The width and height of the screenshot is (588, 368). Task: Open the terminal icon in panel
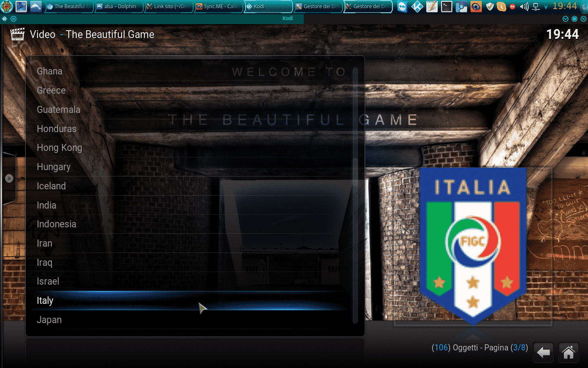(x=446, y=7)
